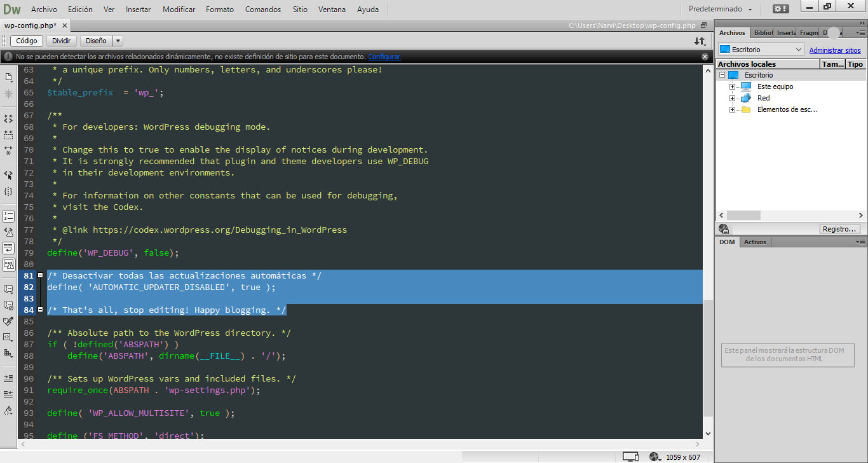Select the DOM tab
The width and height of the screenshot is (868, 463).
tap(727, 242)
